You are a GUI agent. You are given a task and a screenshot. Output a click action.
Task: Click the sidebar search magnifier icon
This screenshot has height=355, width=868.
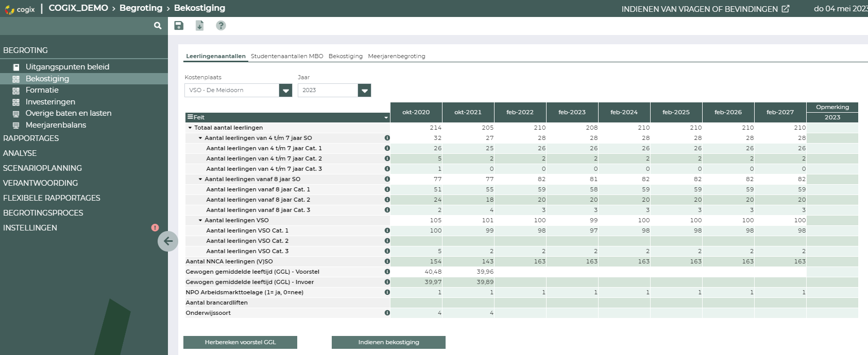158,26
